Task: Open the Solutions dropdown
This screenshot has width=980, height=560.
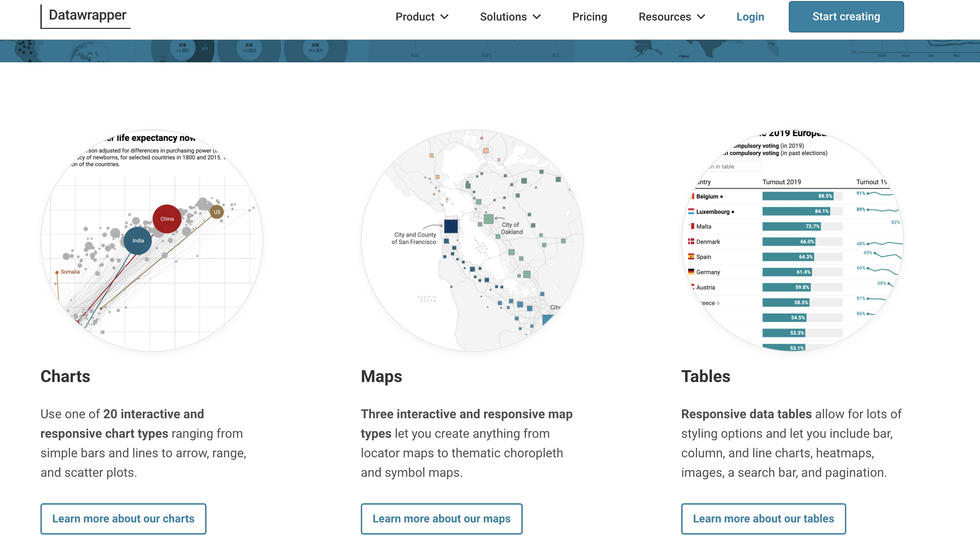Action: pyautogui.click(x=510, y=16)
